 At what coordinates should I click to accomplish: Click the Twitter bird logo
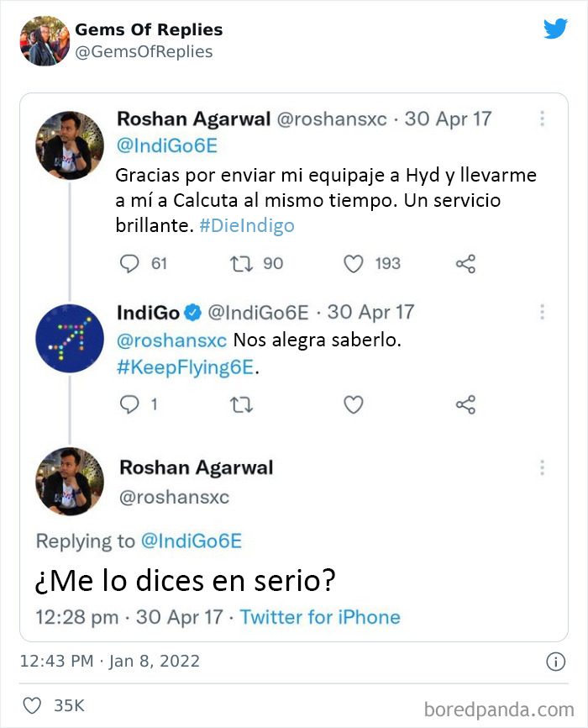click(x=555, y=29)
